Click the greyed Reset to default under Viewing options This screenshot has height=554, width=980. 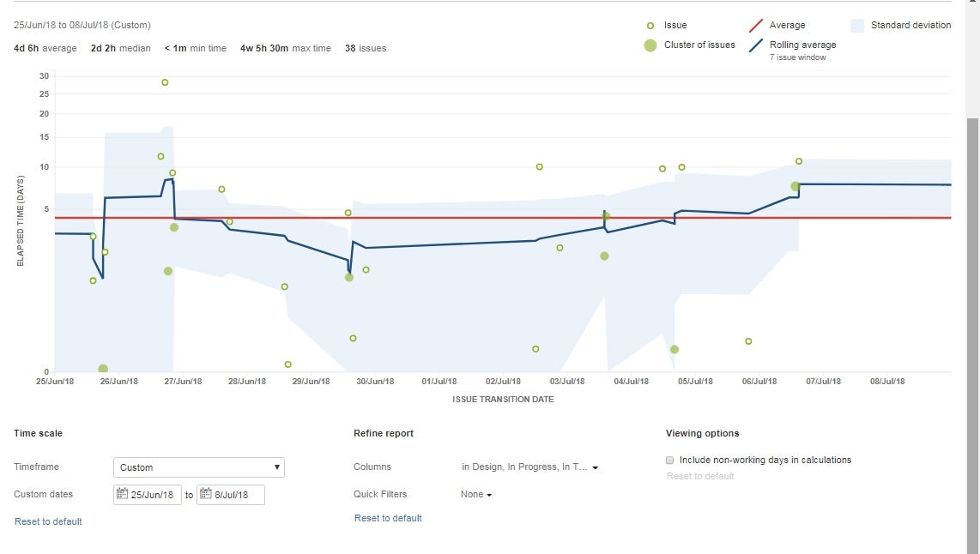pos(700,476)
